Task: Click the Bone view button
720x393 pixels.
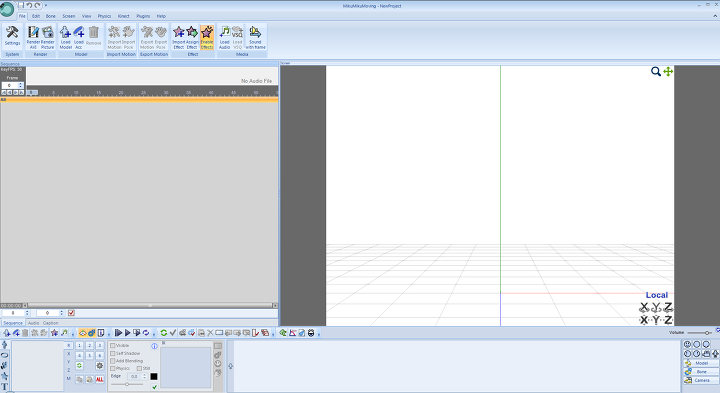Action: coord(701,371)
